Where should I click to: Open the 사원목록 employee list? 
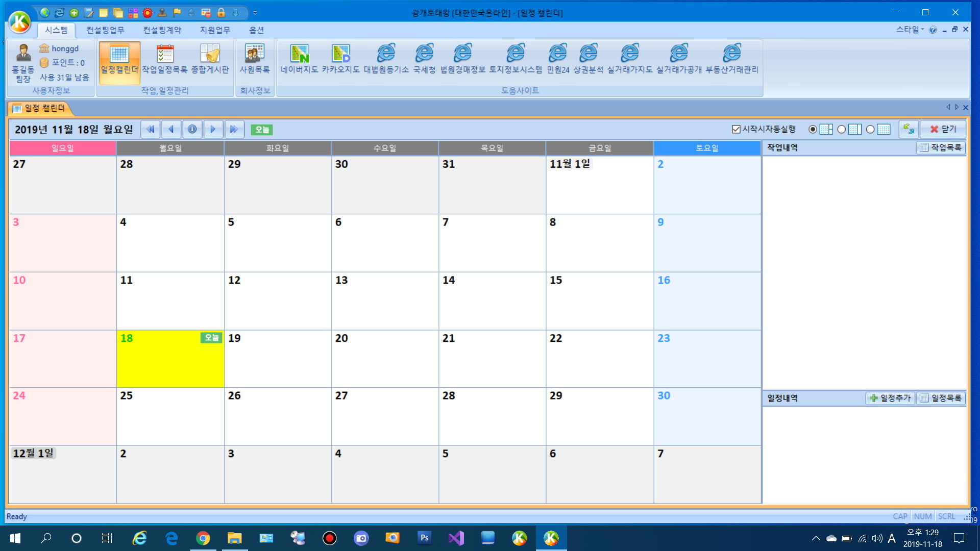[254, 60]
